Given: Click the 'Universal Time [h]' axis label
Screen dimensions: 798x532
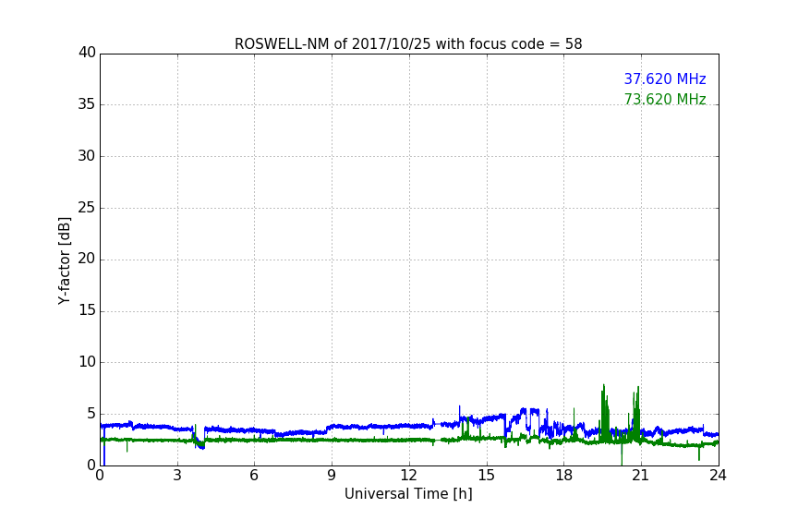Looking at the screenshot, I should click(408, 494).
